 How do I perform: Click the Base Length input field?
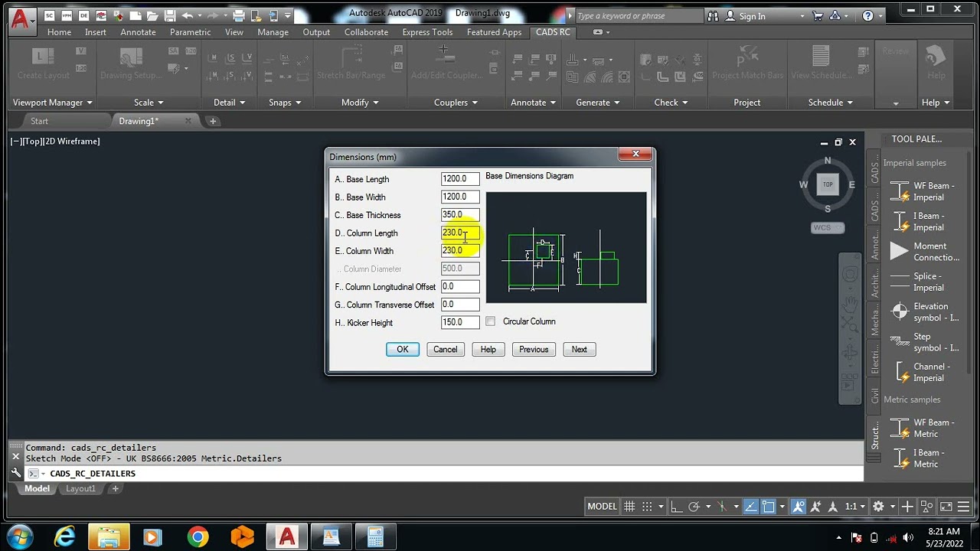point(460,179)
